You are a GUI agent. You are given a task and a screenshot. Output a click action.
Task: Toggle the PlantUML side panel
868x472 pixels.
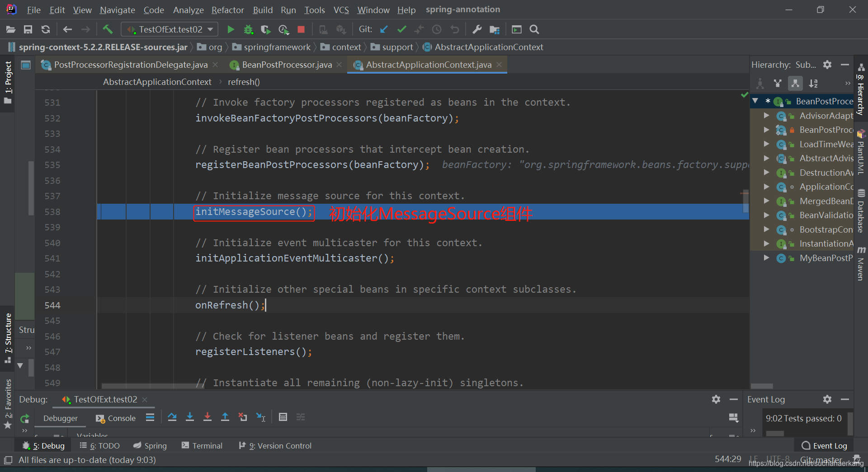tap(861, 152)
